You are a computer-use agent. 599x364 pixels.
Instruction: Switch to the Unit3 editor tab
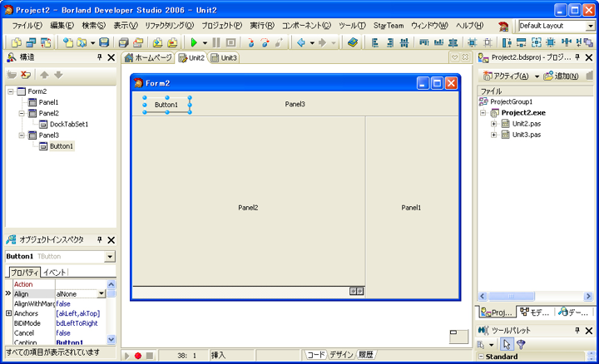tap(224, 58)
